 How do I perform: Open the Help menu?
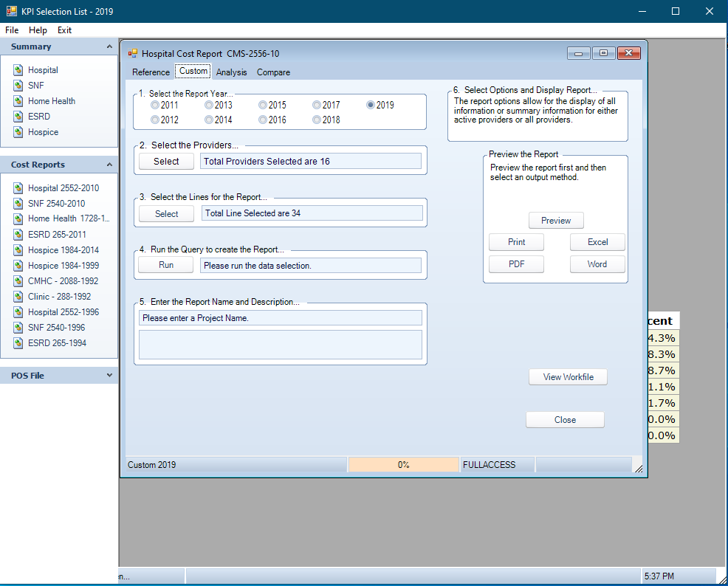point(38,30)
